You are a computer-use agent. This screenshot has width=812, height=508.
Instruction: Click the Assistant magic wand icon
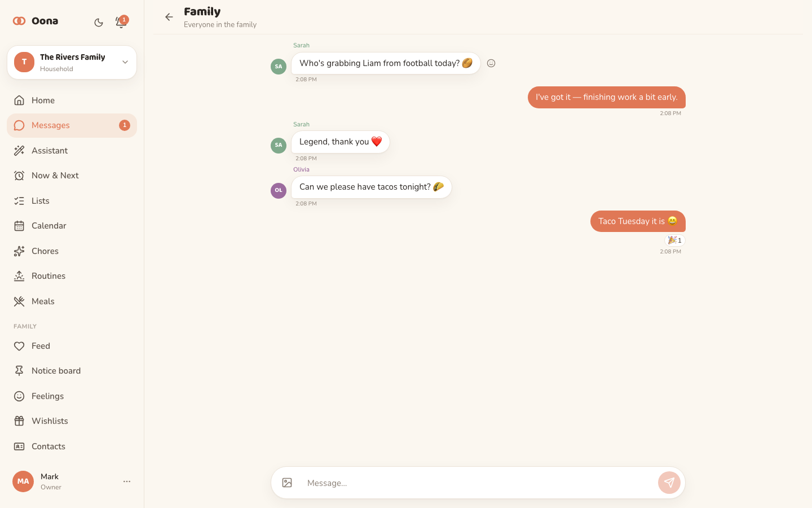pos(19,151)
